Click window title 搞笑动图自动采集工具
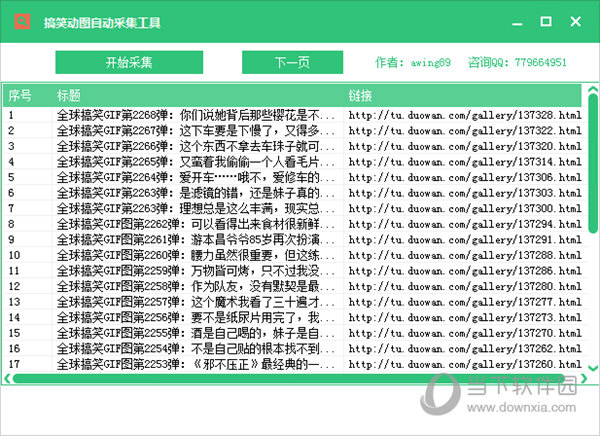Image resolution: width=600 pixels, height=436 pixels. pyautogui.click(x=102, y=23)
